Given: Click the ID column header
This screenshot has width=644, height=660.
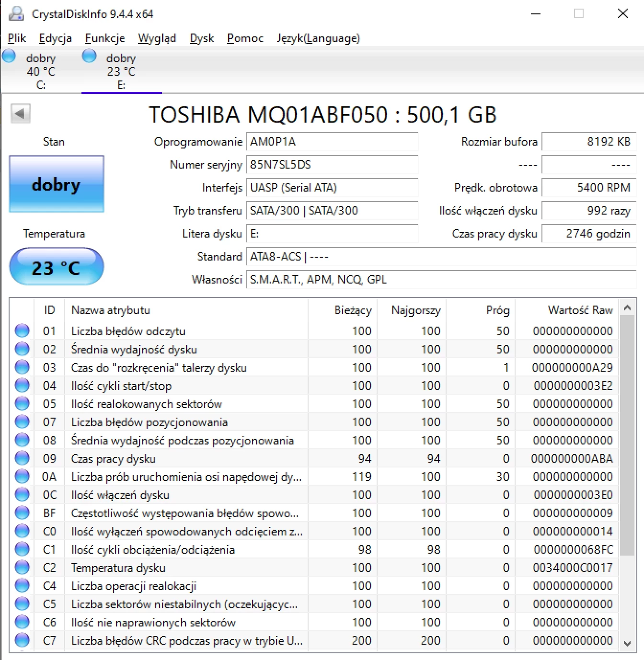Looking at the screenshot, I should point(49,310).
